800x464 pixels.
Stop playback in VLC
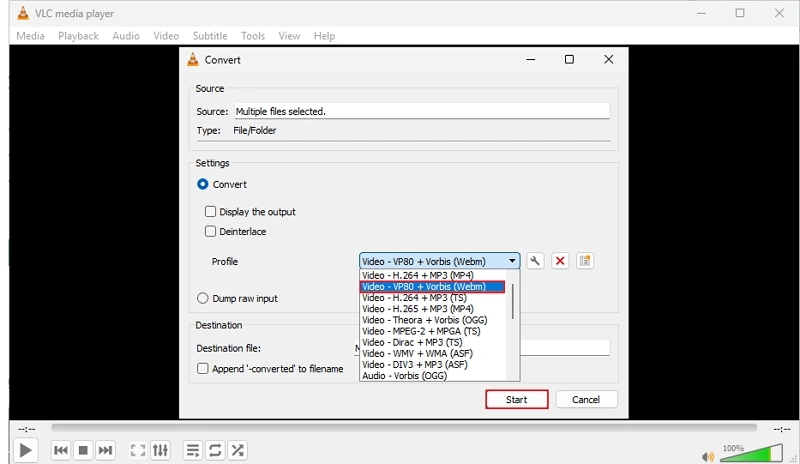pos(83,450)
